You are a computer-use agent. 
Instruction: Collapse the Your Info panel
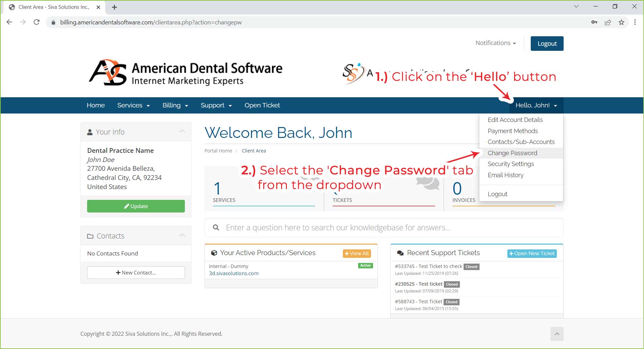[x=182, y=131]
